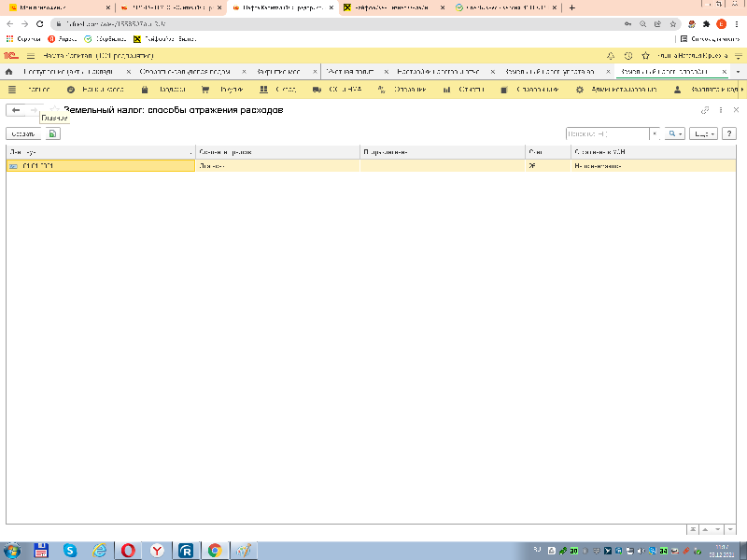Open the Администрирование section
Viewport: 747px width, 560px height.
pos(616,89)
